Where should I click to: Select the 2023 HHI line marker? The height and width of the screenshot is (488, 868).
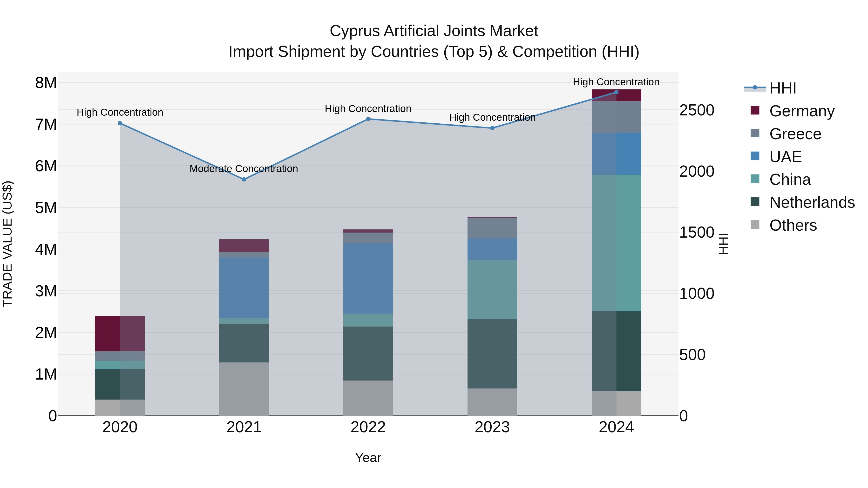click(x=492, y=128)
